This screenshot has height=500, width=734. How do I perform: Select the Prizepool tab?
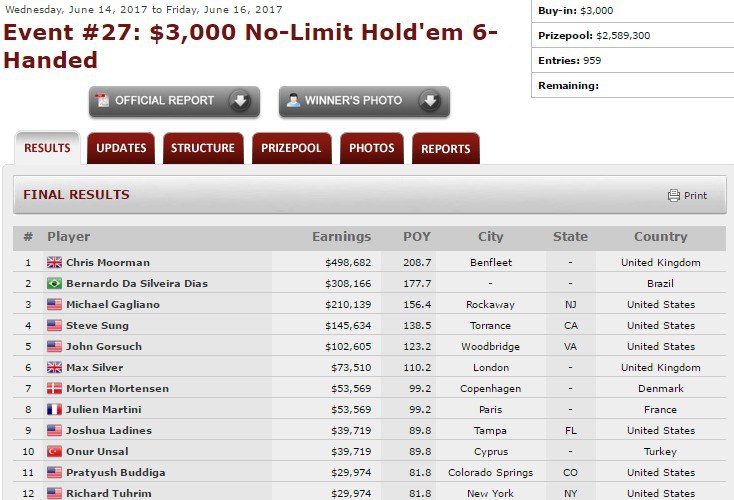pos(292,149)
